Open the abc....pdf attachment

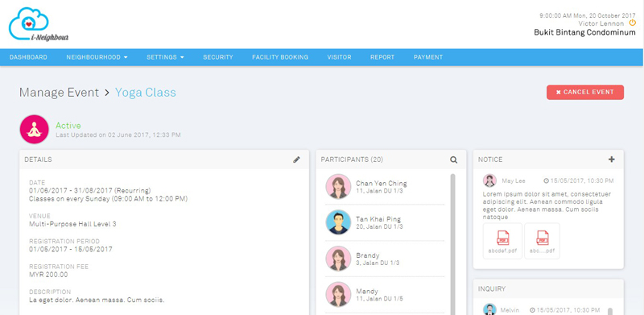coord(542,241)
